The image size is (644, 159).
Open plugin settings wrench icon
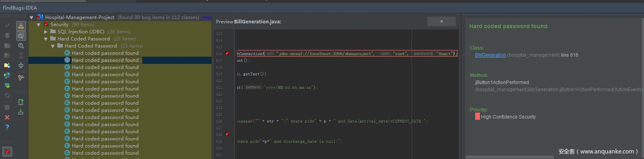(21, 78)
